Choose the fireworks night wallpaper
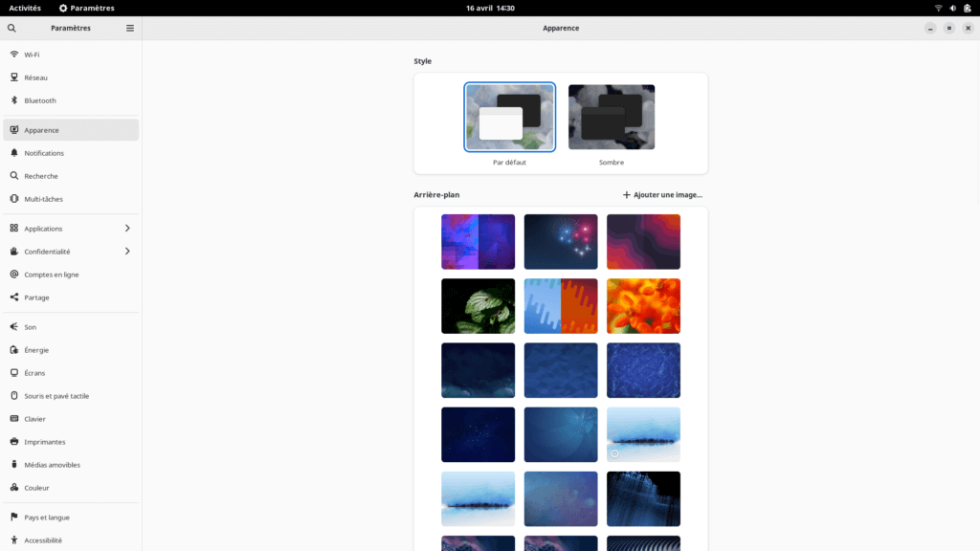Image resolution: width=980 pixels, height=551 pixels. (561, 242)
